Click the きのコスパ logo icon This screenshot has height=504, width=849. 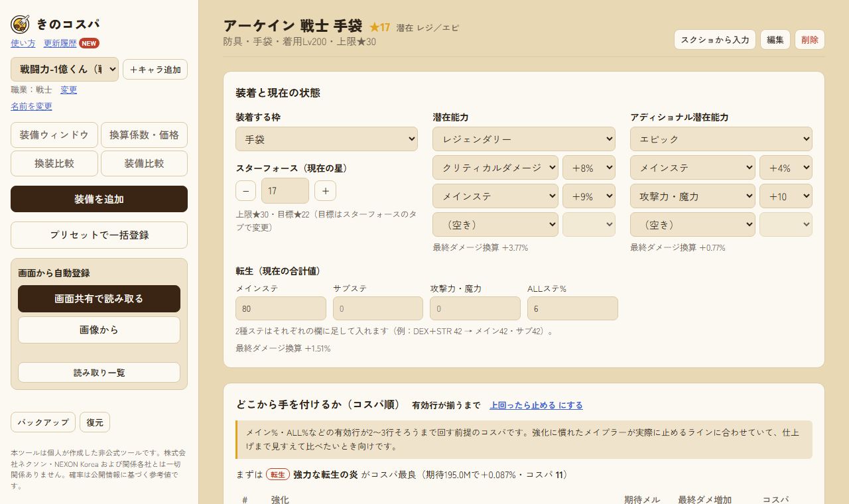[x=20, y=25]
